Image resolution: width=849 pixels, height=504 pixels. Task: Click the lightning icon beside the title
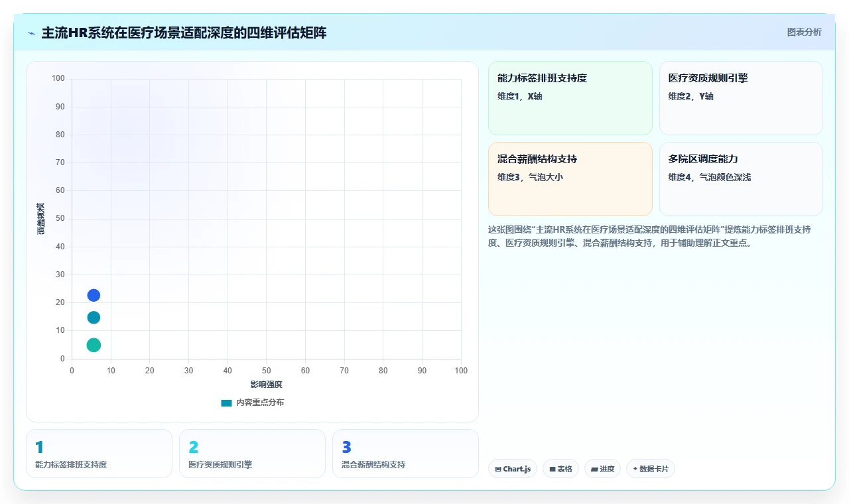32,33
